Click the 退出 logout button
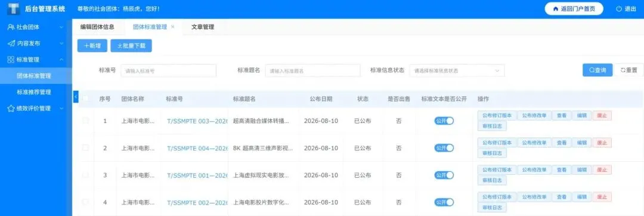The image size is (644, 216). (x=626, y=8)
